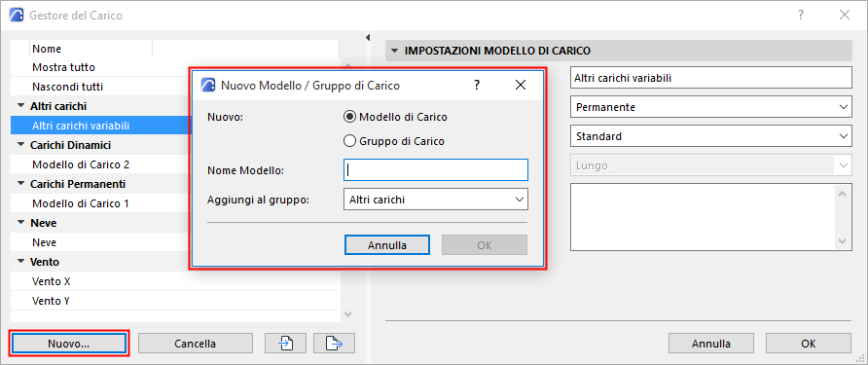Click OK in the Gestore del Carico window
This screenshot has width=868, height=365.
[x=809, y=344]
